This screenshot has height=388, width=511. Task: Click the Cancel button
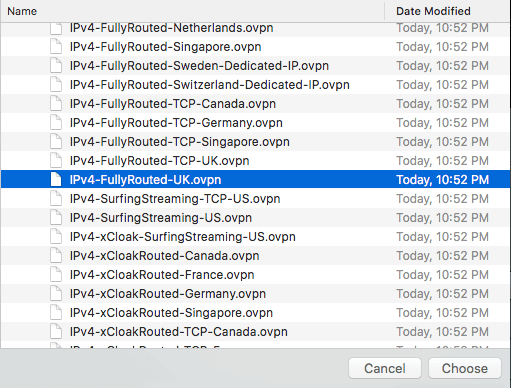click(x=385, y=368)
